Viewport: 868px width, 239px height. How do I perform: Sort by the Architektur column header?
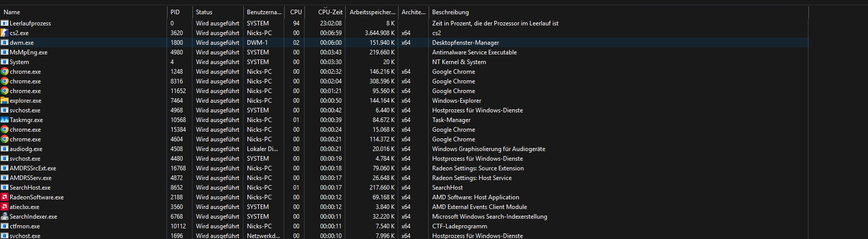pos(413,12)
